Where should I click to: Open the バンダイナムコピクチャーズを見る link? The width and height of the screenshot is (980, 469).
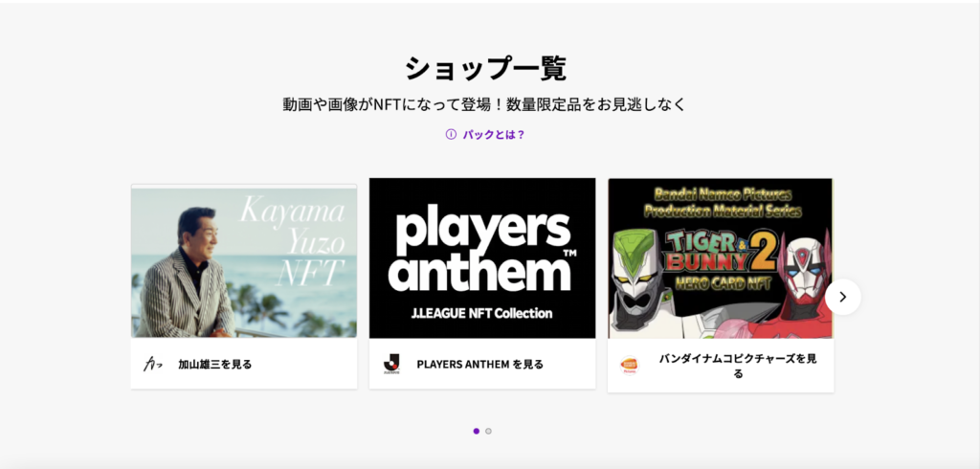tap(738, 366)
